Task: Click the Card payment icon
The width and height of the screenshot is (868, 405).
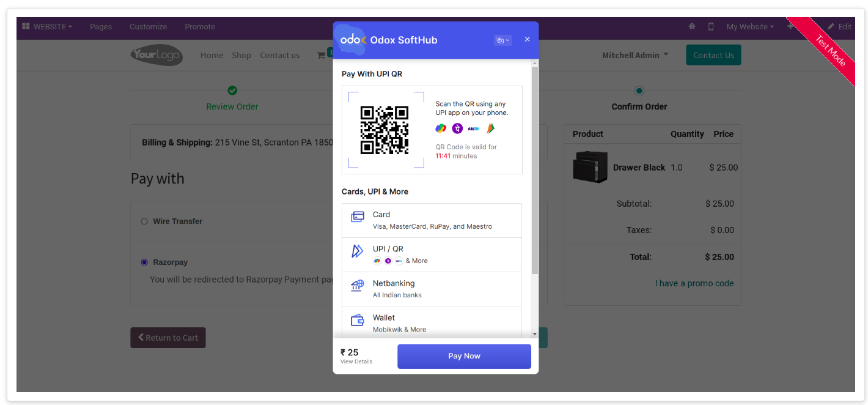Action: tap(358, 217)
